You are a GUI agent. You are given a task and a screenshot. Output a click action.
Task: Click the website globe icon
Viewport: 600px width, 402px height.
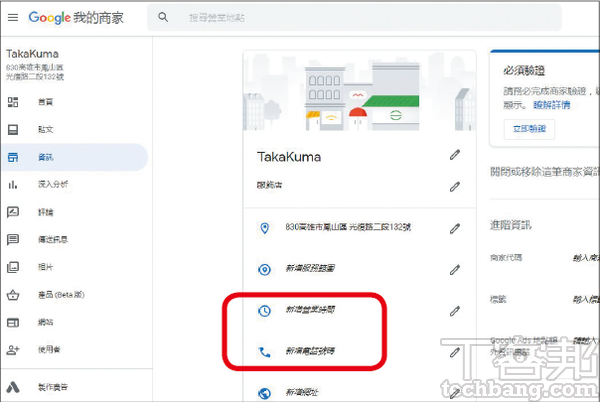[264, 393]
